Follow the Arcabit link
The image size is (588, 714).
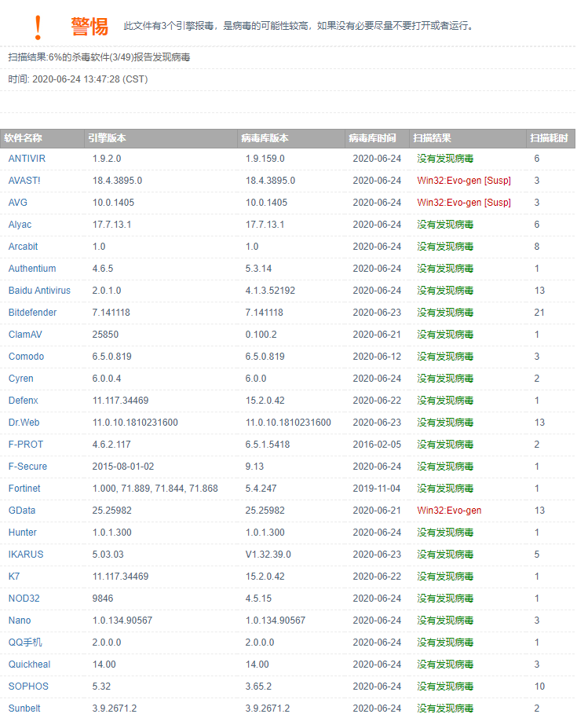[x=24, y=247]
